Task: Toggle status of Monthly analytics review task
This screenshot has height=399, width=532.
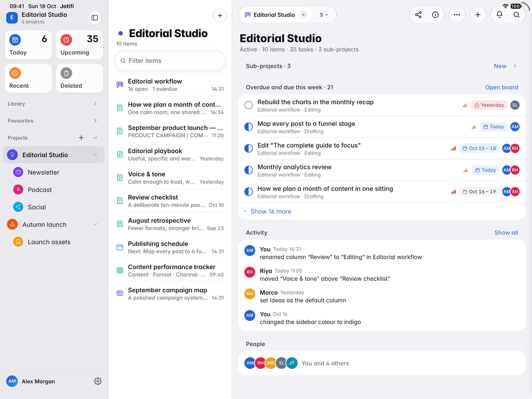Action: (x=249, y=170)
